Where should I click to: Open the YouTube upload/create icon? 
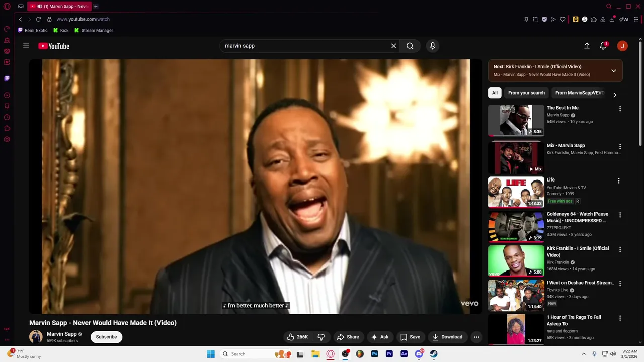click(x=587, y=46)
